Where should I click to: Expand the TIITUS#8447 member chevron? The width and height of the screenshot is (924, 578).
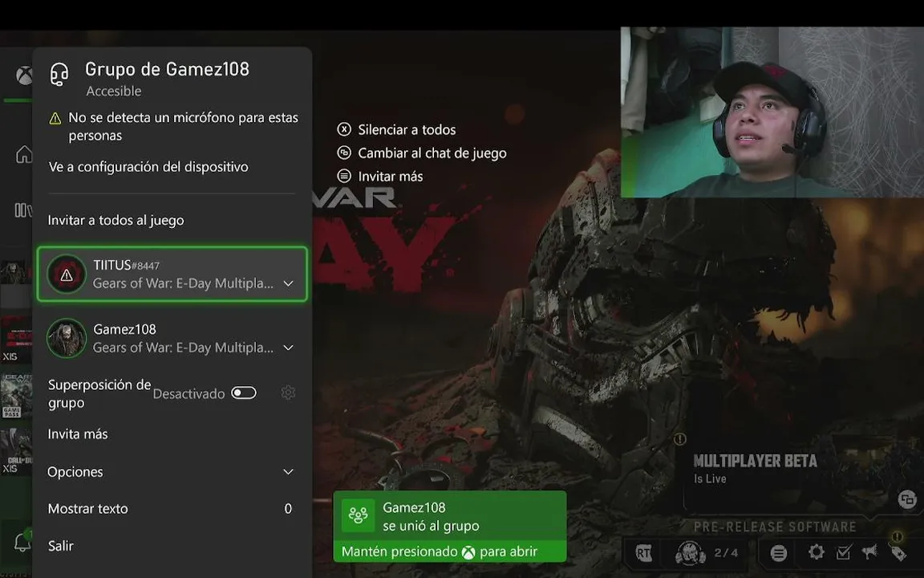[288, 283]
